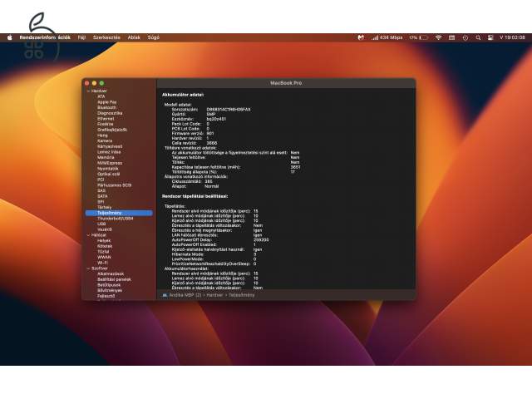Select Kamera in the sidebar
The height and width of the screenshot is (399, 532).
(105, 140)
